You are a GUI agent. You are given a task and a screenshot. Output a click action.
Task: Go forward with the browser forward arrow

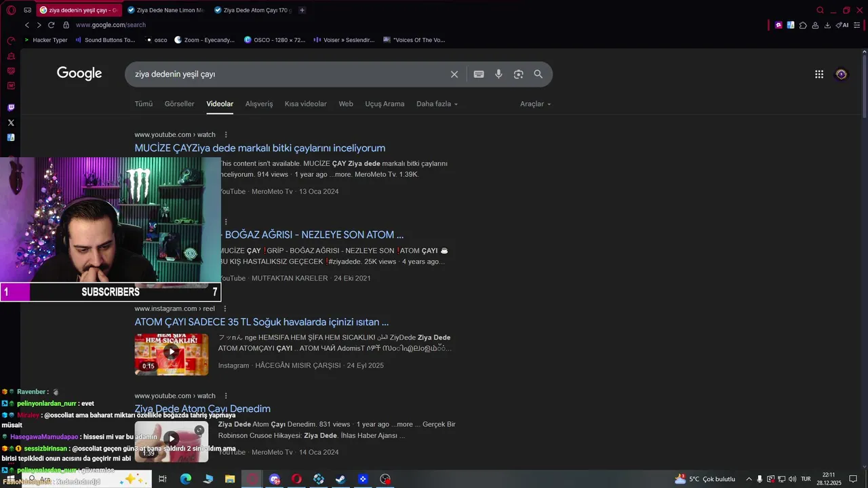click(x=39, y=25)
